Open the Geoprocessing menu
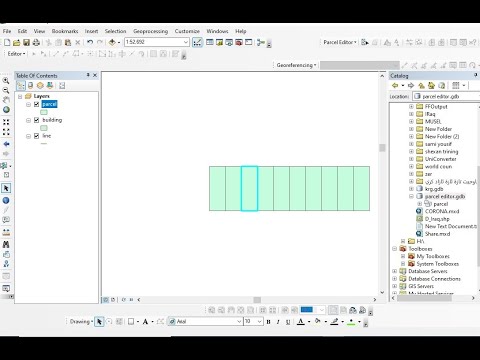The width and height of the screenshot is (480, 360). pos(150,31)
